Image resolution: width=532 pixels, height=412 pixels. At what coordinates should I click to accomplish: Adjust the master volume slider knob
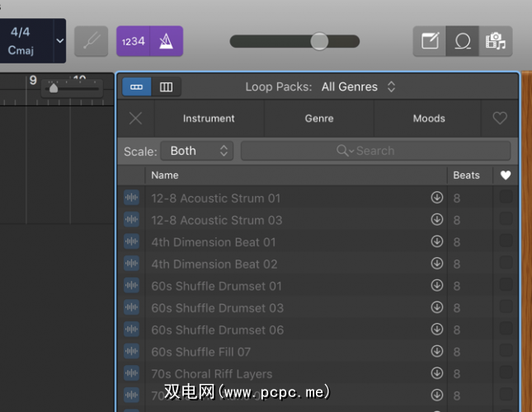click(x=319, y=41)
